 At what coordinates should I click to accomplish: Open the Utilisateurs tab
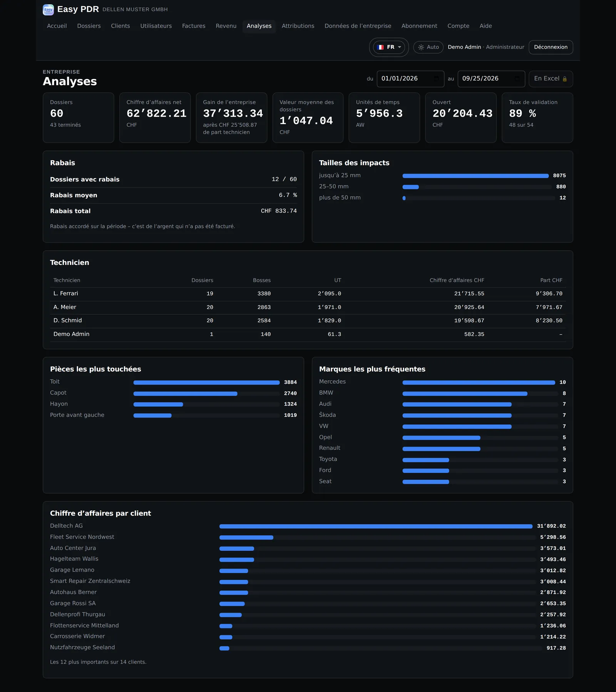click(x=156, y=26)
